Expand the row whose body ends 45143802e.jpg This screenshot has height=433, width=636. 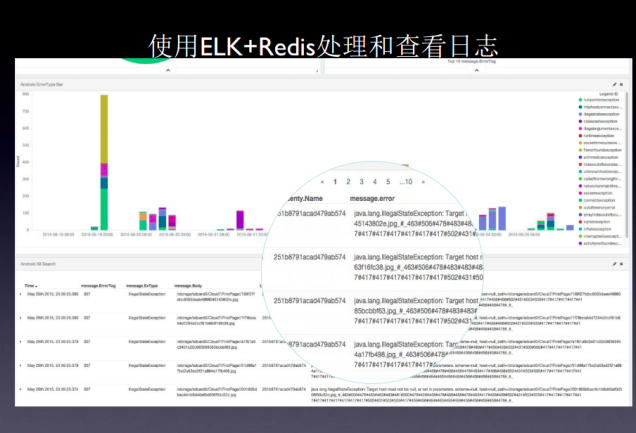click(x=21, y=294)
